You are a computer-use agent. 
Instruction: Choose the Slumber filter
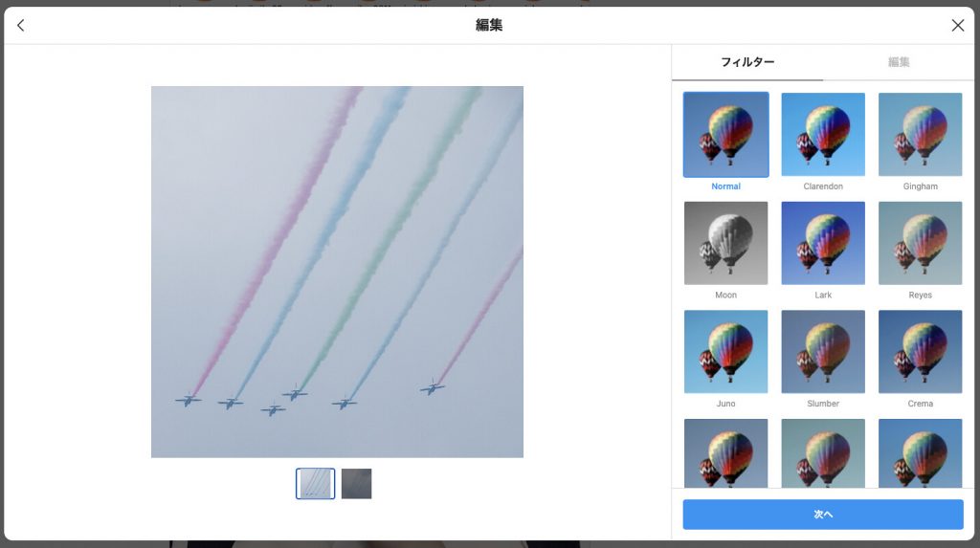point(823,352)
